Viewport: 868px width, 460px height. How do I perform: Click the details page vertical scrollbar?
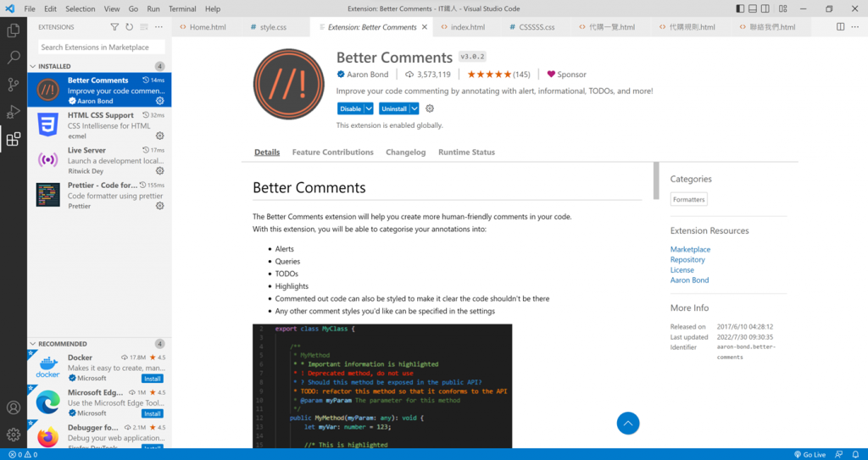656,181
